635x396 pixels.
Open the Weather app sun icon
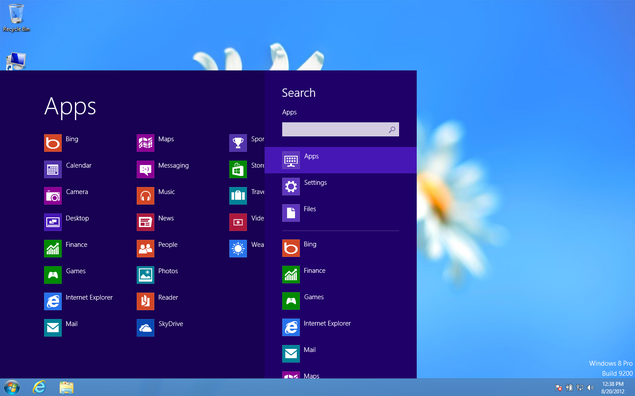238,248
